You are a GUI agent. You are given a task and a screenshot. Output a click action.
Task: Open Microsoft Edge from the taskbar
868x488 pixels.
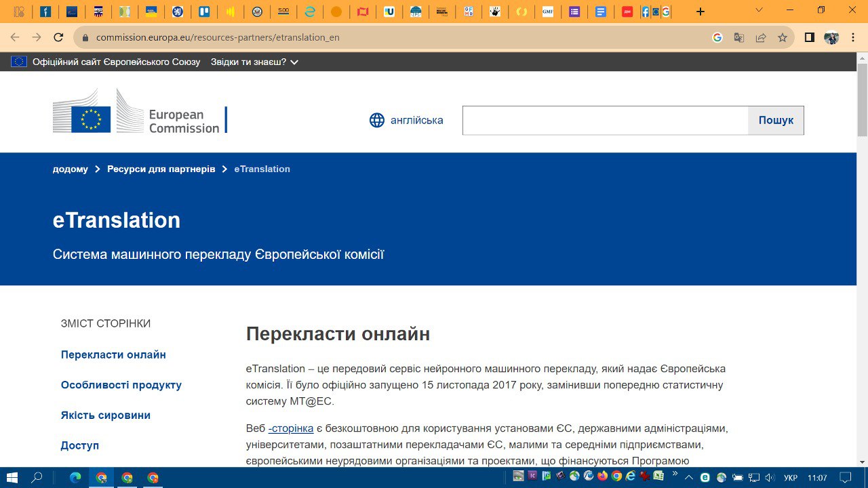[x=75, y=478]
